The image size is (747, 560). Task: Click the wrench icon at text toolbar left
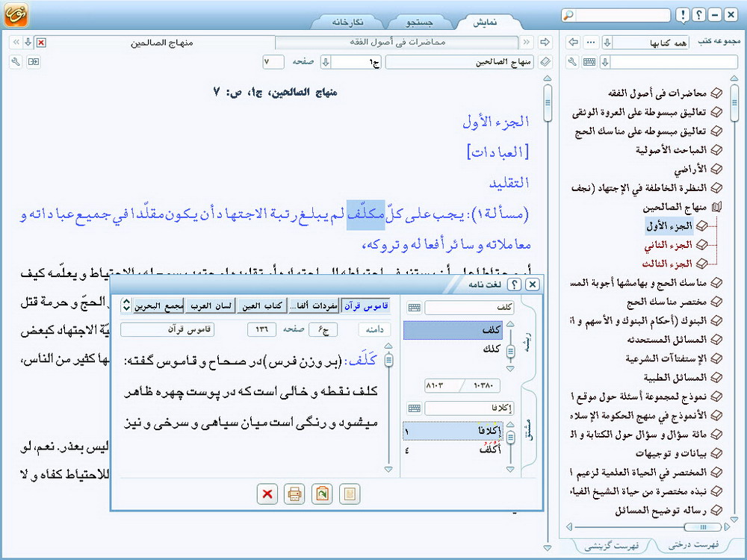click(x=16, y=62)
